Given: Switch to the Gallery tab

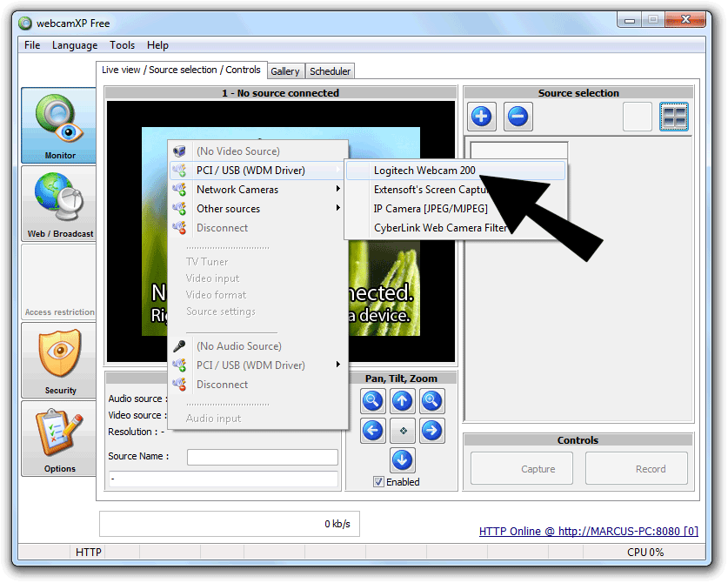Looking at the screenshot, I should point(285,71).
